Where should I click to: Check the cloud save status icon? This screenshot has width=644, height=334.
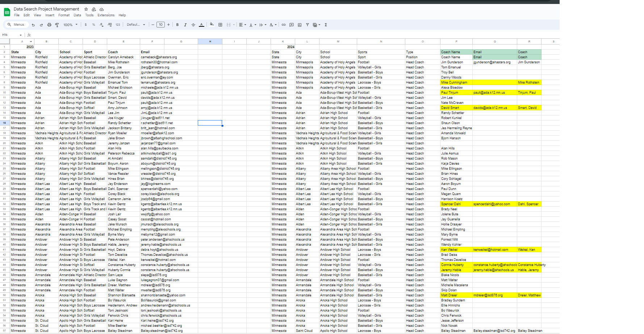click(x=102, y=9)
